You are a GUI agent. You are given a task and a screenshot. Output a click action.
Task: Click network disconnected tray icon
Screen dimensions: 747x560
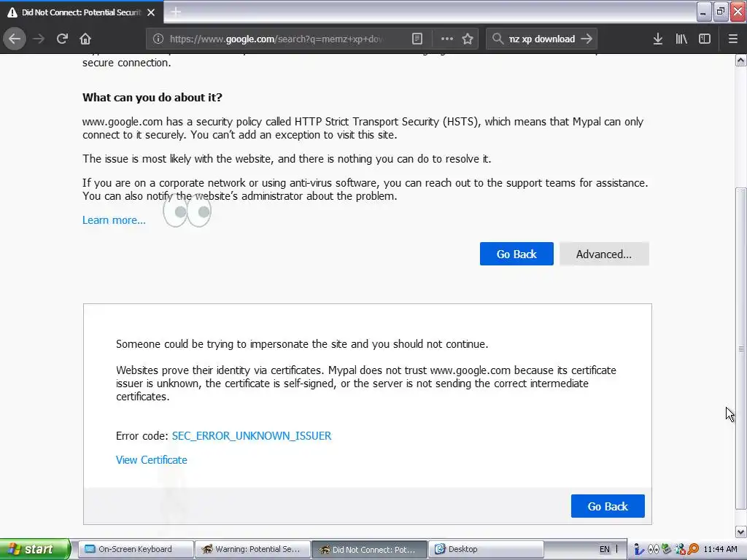click(680, 550)
